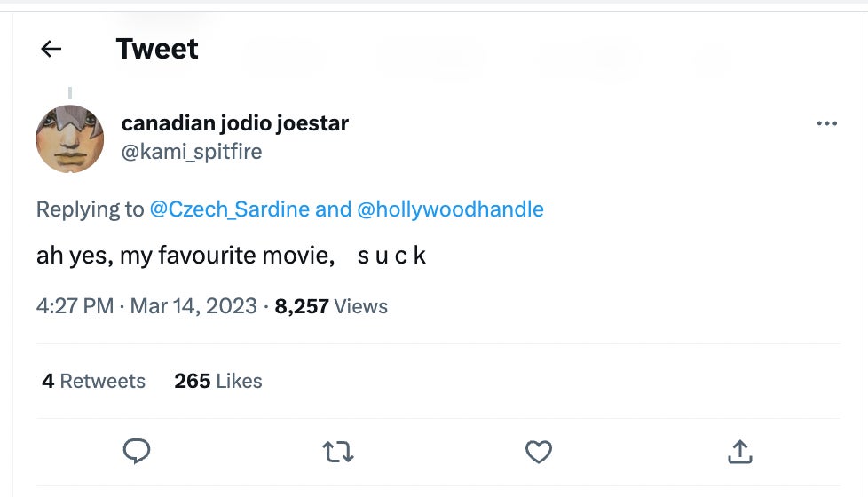Click the "ah yes, my favourite movie" text
This screenshot has height=497, width=868.
[x=185, y=256]
